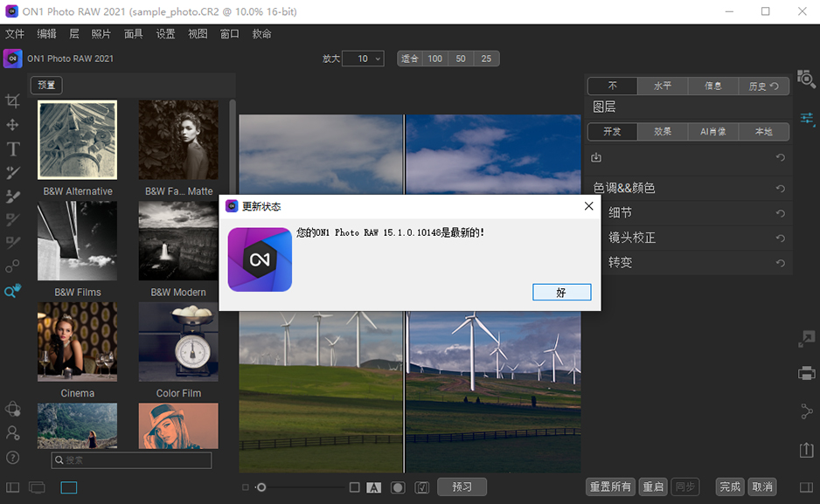Select the Masking Brush tool

pos(12,196)
